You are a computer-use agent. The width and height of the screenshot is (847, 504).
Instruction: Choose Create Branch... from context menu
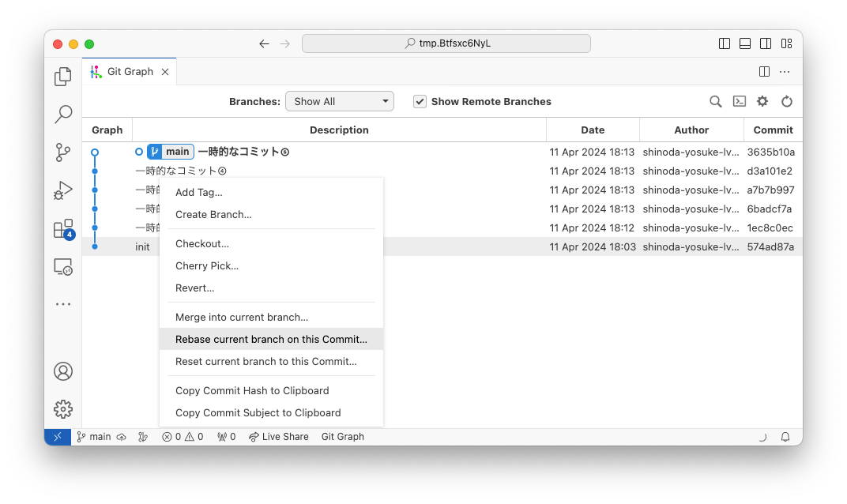pos(271,214)
